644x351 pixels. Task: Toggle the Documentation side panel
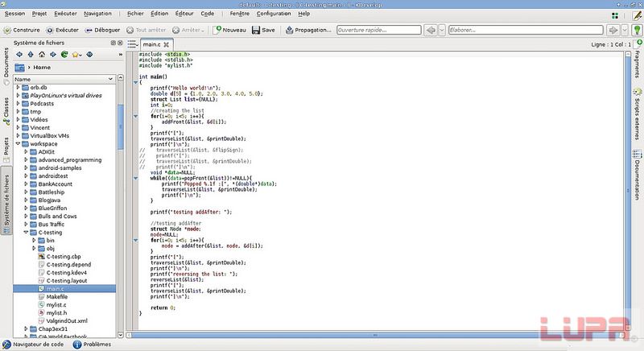click(638, 175)
